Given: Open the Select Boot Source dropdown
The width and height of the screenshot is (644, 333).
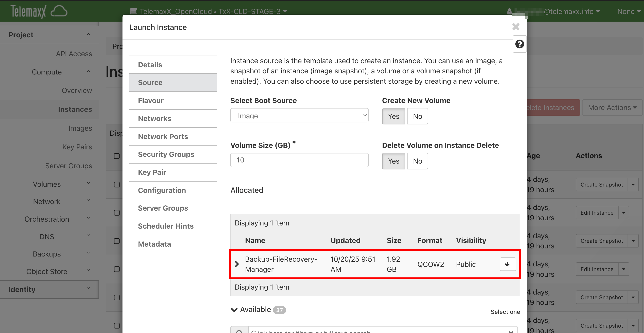Looking at the screenshot, I should click(299, 115).
